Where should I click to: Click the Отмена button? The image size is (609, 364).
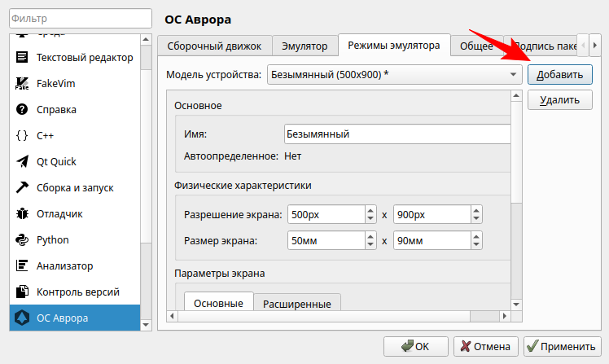pyautogui.click(x=485, y=346)
